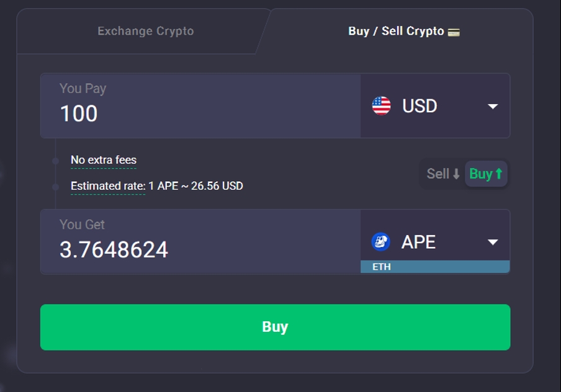Select the Buy / Sell Crypto tab
Image resolution: width=561 pixels, height=392 pixels.
(x=403, y=31)
